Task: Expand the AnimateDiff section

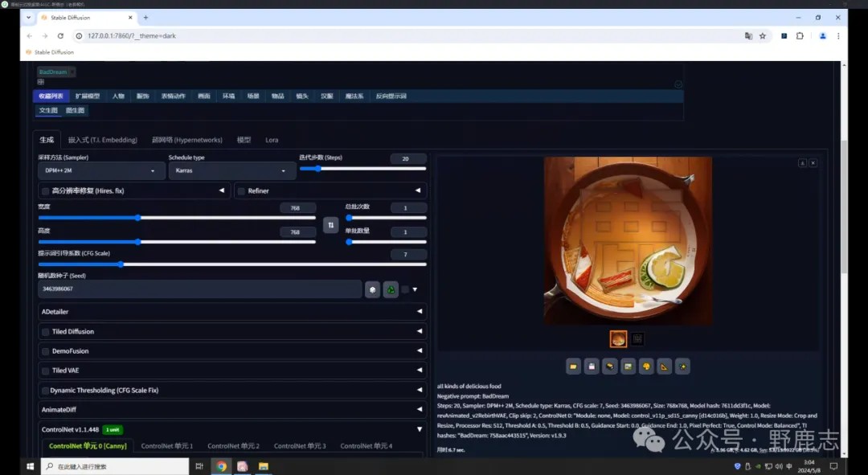Action: coord(232,410)
